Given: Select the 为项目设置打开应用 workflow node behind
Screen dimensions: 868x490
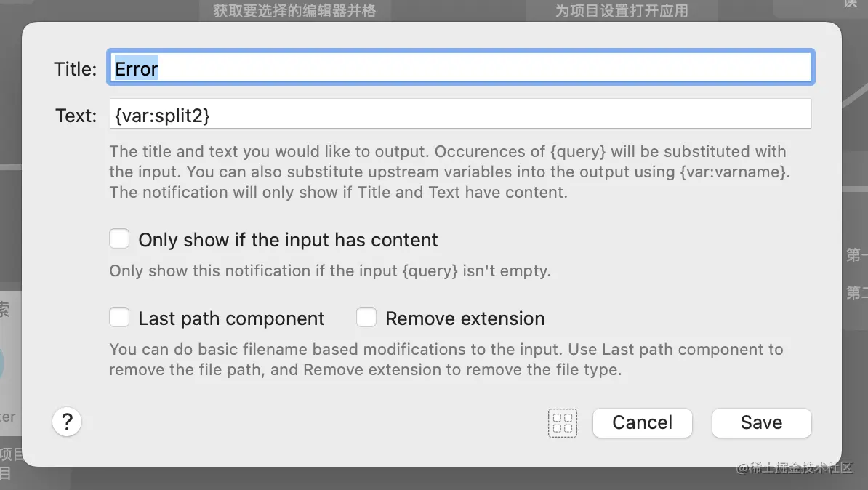Looking at the screenshot, I should click(622, 10).
